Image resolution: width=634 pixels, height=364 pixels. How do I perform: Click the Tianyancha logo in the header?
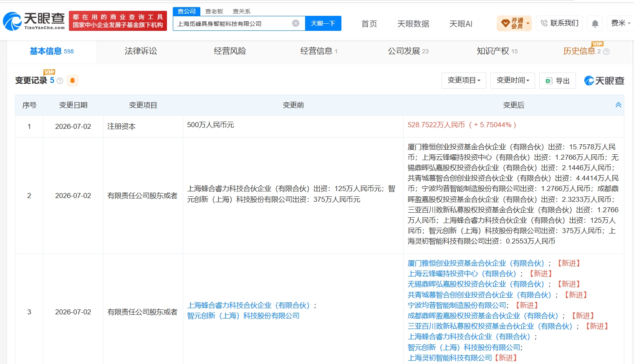[x=34, y=21]
